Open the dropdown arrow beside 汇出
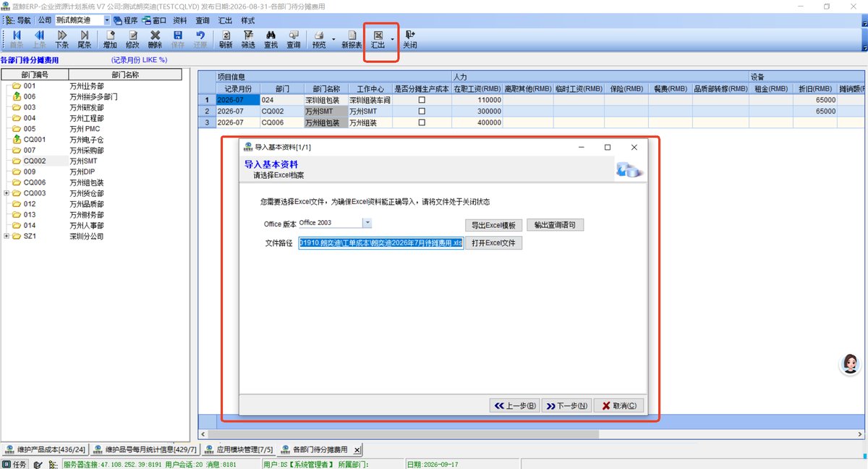868x469 pixels. coord(392,39)
